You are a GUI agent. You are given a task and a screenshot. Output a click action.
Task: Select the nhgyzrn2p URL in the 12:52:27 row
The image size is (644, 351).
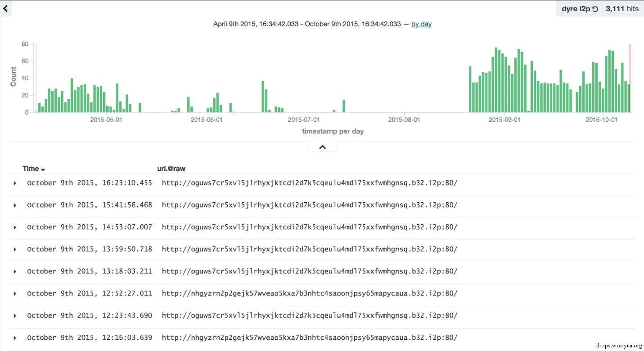click(x=310, y=293)
